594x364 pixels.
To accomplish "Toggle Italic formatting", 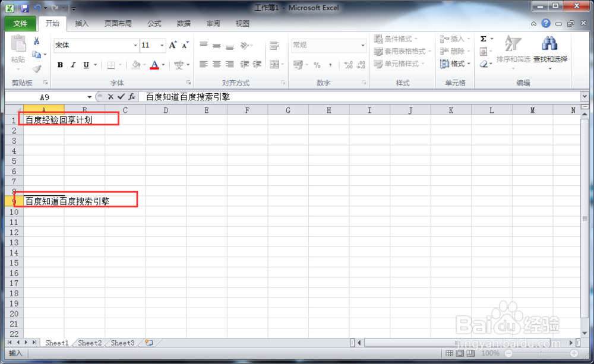I will click(73, 65).
